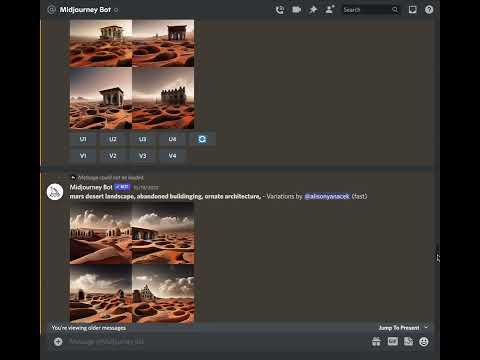Add friends to DM

click(329, 10)
